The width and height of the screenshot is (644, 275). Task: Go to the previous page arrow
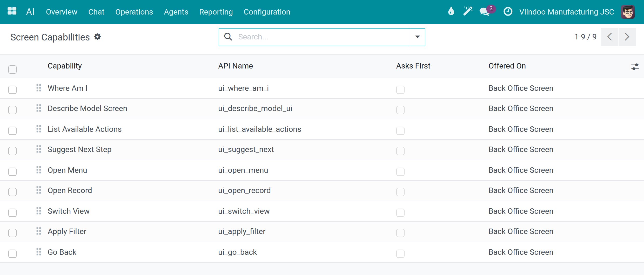[x=609, y=37]
